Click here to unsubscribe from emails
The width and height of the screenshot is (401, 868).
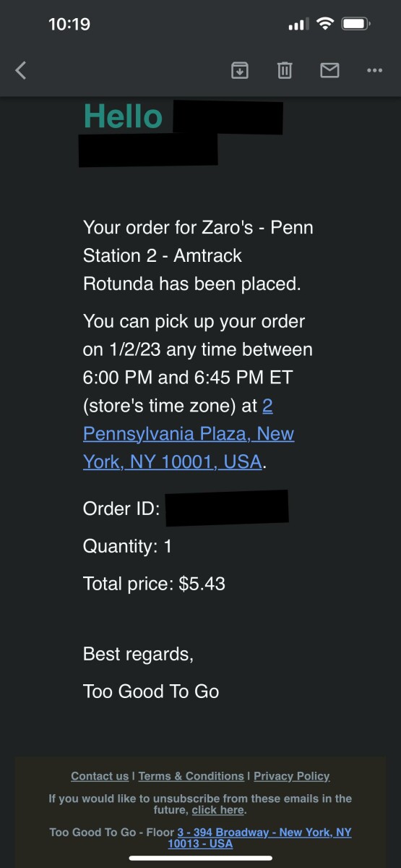[x=217, y=810]
